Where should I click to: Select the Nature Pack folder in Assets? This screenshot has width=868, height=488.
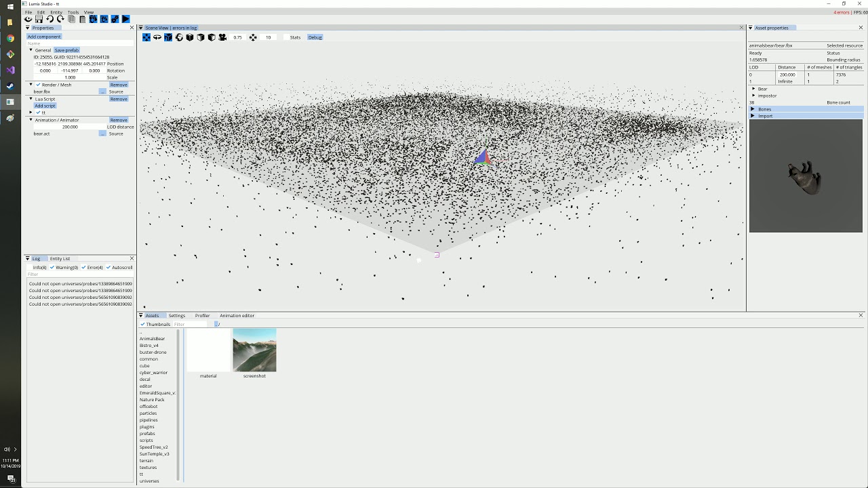click(152, 400)
